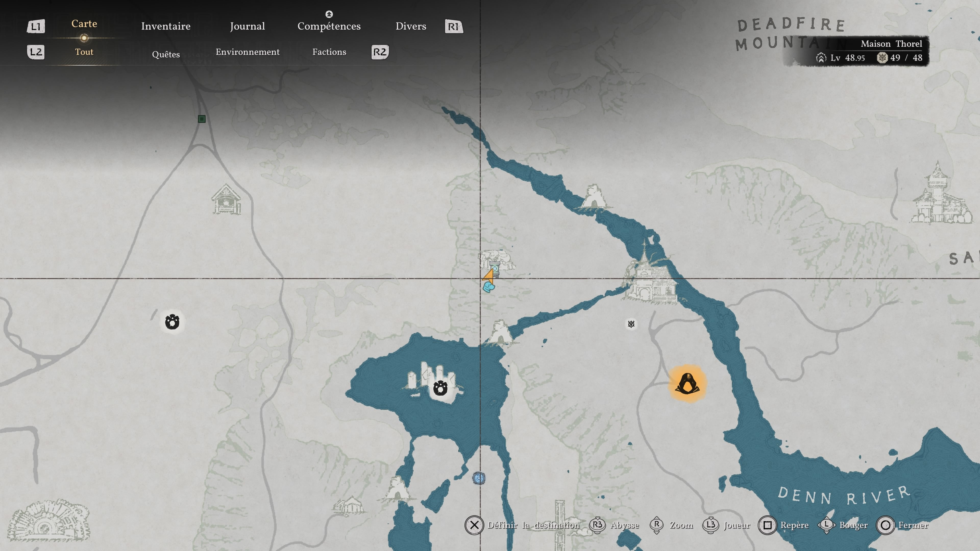
Task: Click the icon above the Compétences tab
Action: click(329, 14)
